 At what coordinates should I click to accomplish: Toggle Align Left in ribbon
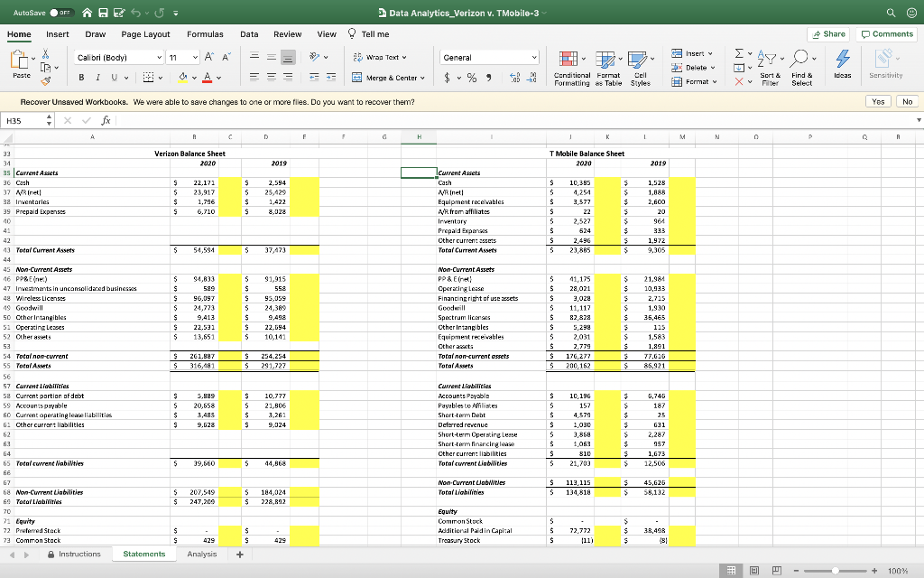(x=254, y=78)
